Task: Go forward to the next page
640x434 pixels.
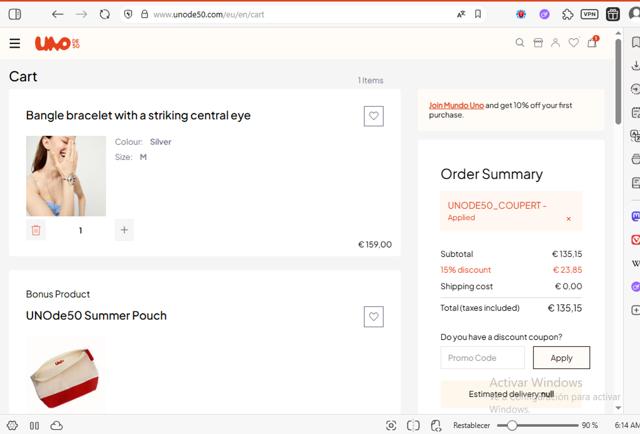Action: (81, 14)
